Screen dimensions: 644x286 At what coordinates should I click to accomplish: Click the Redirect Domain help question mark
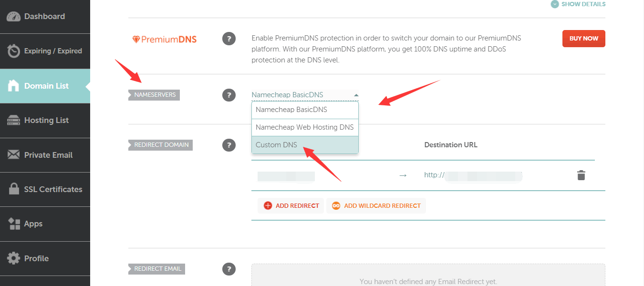coord(229,145)
